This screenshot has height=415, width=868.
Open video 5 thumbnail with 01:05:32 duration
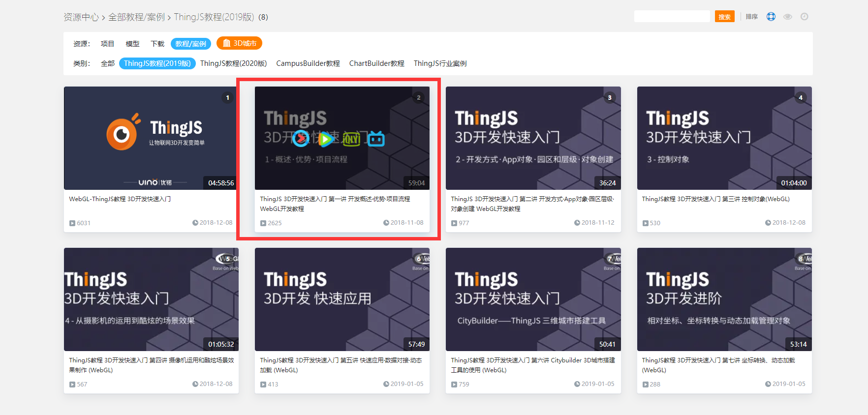point(151,299)
